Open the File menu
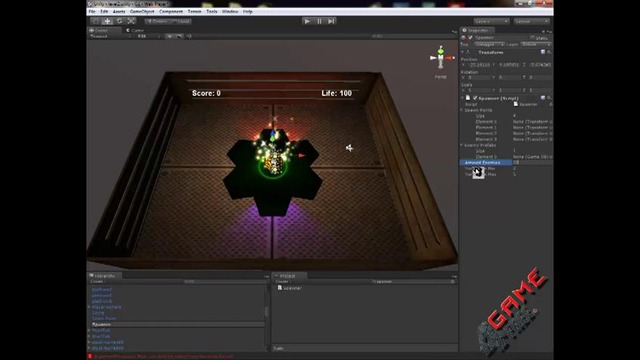Viewport: 640px width, 360px height. [x=92, y=11]
